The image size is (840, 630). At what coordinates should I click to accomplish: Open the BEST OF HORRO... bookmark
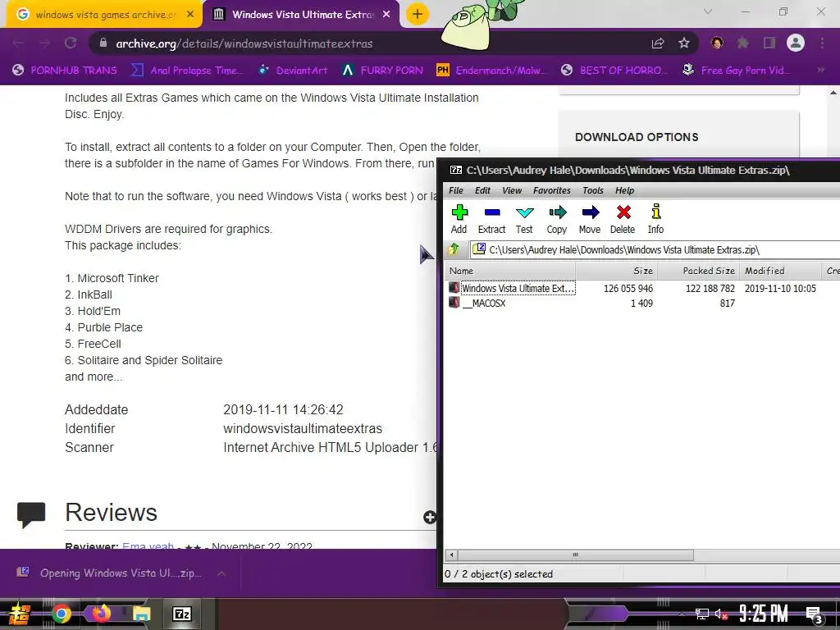pos(614,70)
